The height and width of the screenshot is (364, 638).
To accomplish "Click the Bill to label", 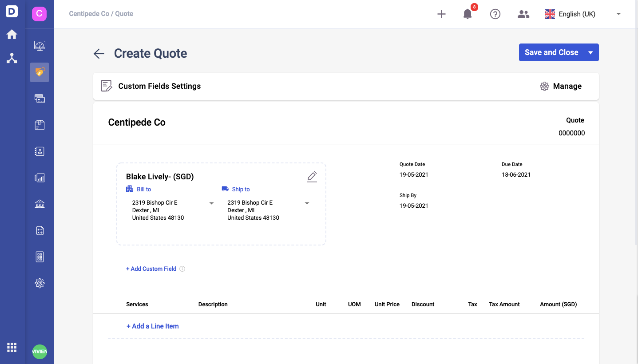I will [x=144, y=190].
